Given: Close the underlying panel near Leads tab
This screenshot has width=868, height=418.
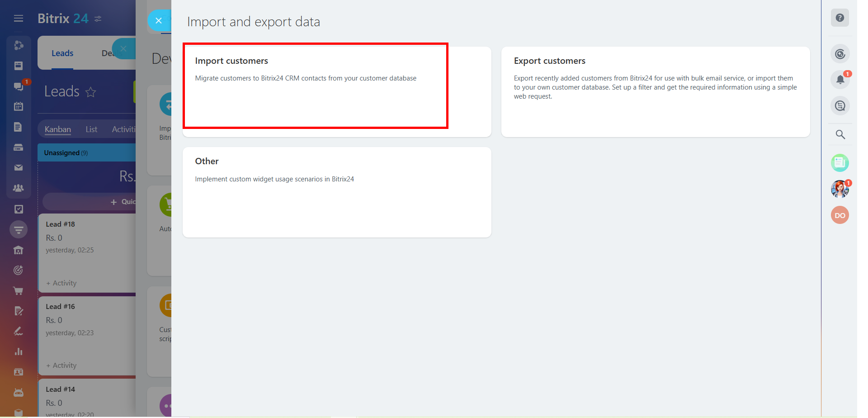Looking at the screenshot, I should click(x=123, y=49).
